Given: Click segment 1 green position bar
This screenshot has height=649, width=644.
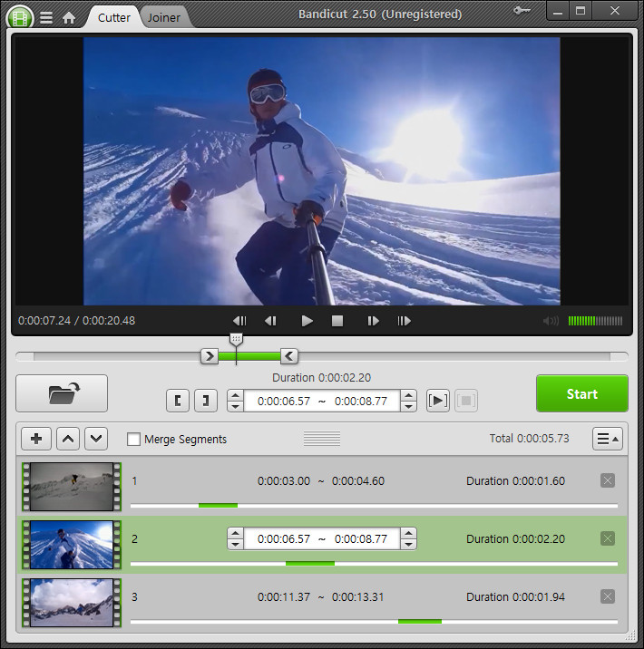Looking at the screenshot, I should click(218, 506).
